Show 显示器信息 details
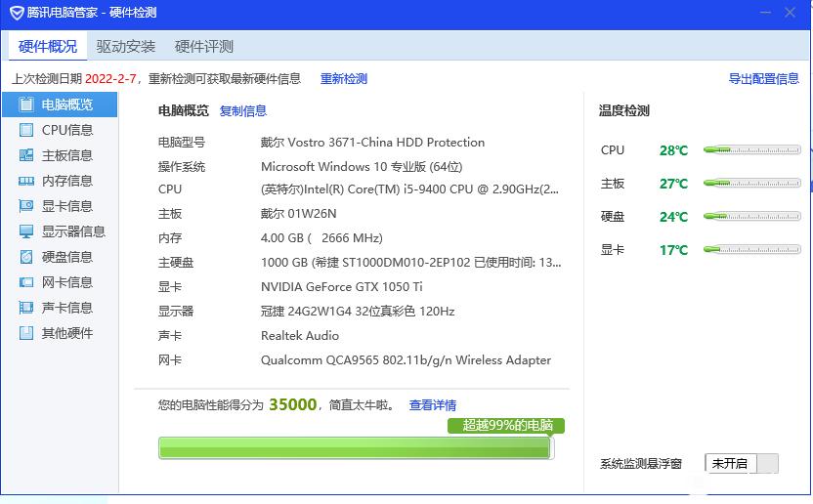 (x=60, y=231)
